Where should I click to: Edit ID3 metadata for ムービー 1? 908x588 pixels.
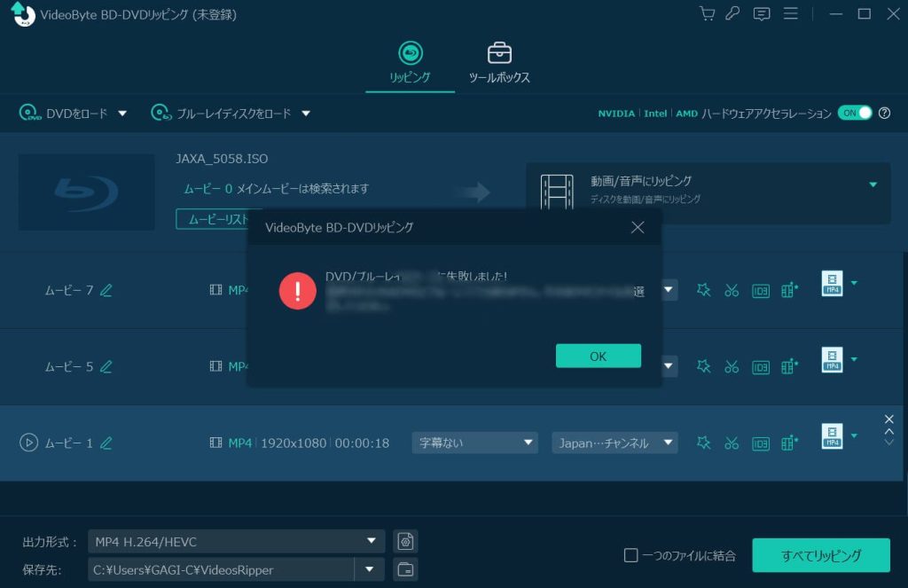pyautogui.click(x=760, y=443)
